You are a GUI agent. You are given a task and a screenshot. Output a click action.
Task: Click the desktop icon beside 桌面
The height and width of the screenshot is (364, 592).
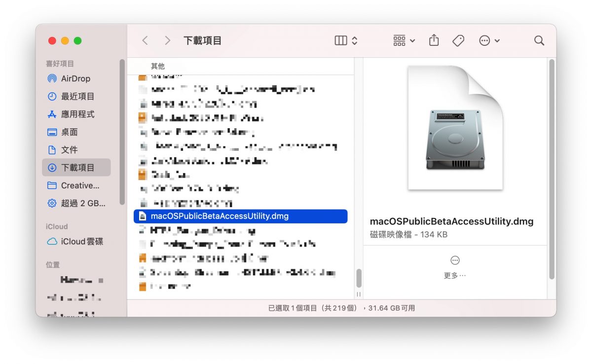click(52, 132)
